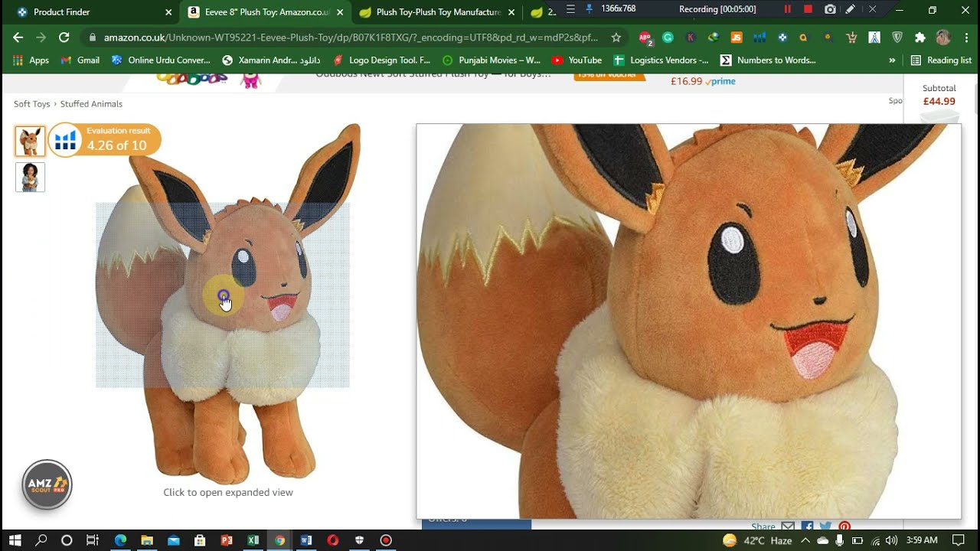Open the Numbers to Words bookmark

[x=769, y=60]
